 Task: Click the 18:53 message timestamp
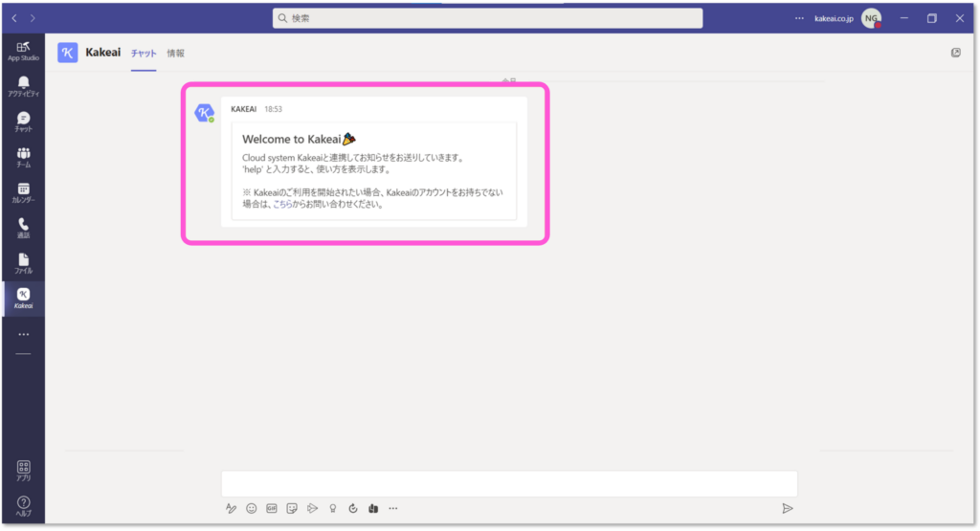point(273,109)
